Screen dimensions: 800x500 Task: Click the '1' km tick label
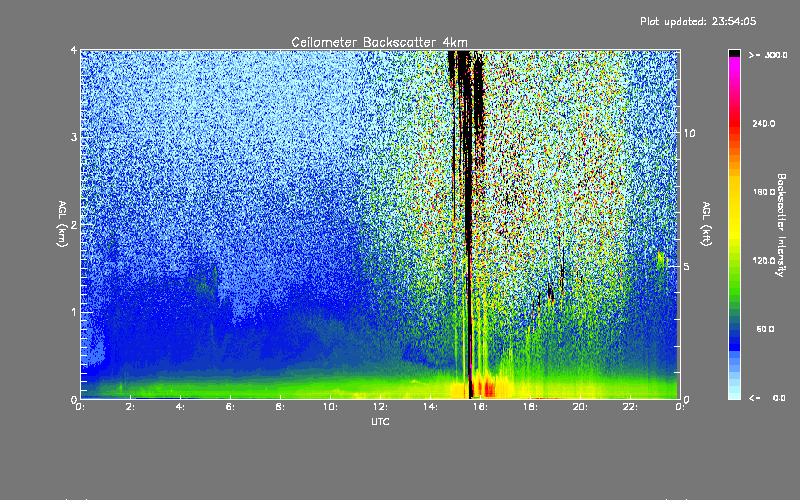pos(74,312)
